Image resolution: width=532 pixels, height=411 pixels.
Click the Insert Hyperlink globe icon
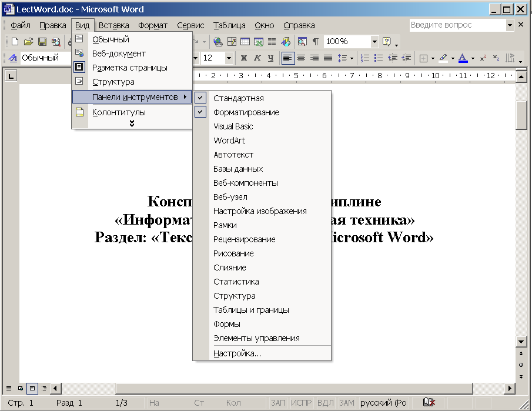(x=218, y=42)
